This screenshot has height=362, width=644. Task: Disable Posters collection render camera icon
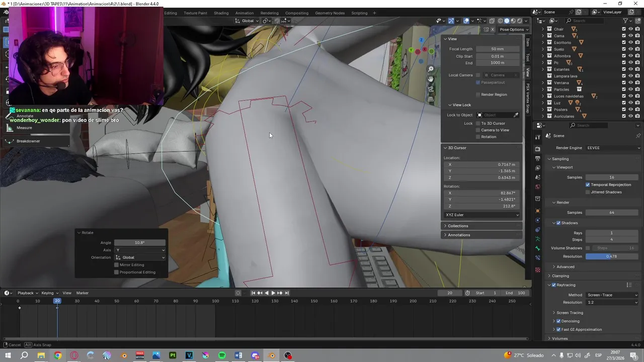coord(637,110)
